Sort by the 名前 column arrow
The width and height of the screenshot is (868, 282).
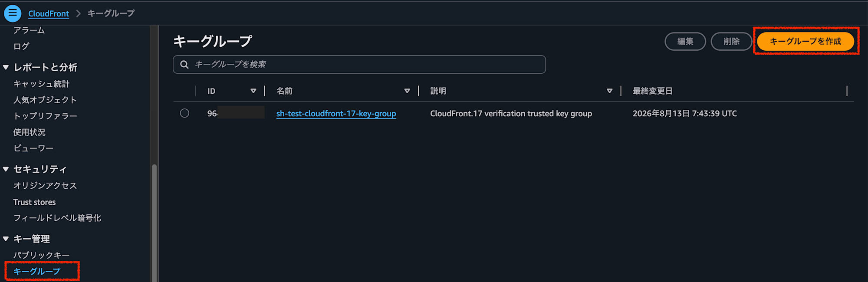coord(407,91)
